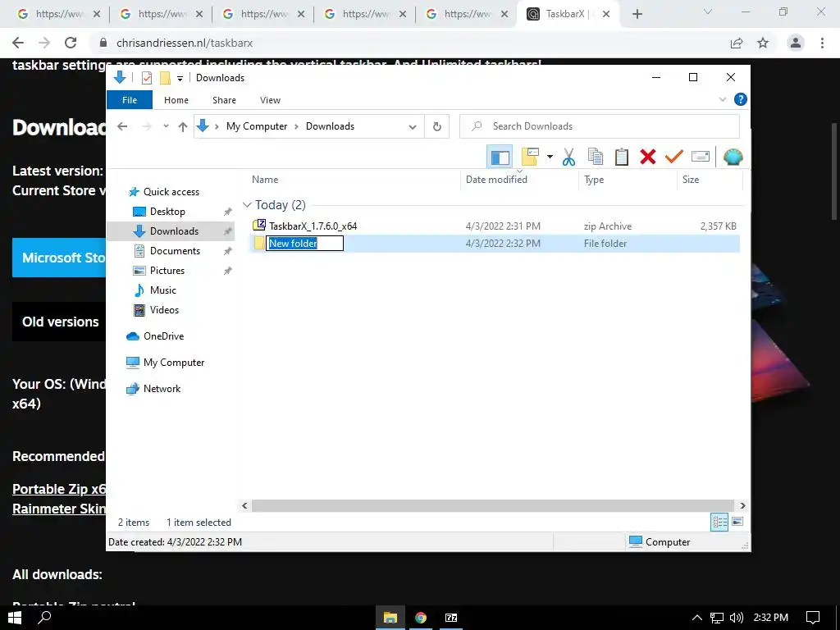The width and height of the screenshot is (840, 630).
Task: Click the Up one level arrow
Action: click(183, 126)
